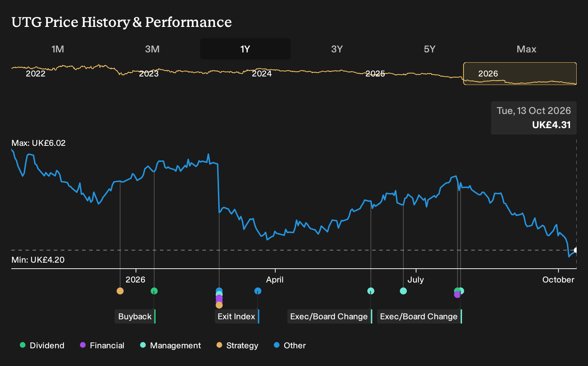Click the orange Strategy event dot before 2026
Viewport: 588px width, 366px height.
120,291
